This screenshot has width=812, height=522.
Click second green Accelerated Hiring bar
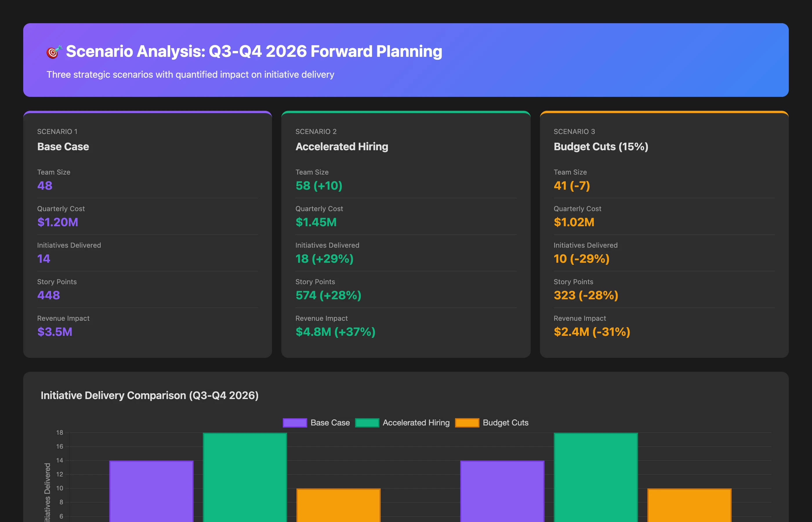coord(595,478)
